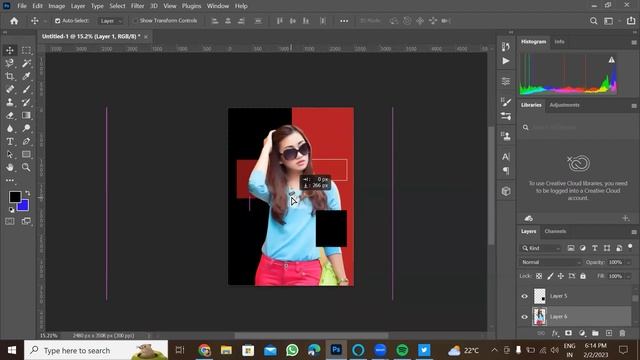Toggle Auto-Select checkbox
Viewport: 640px width, 360px height.
click(58, 21)
